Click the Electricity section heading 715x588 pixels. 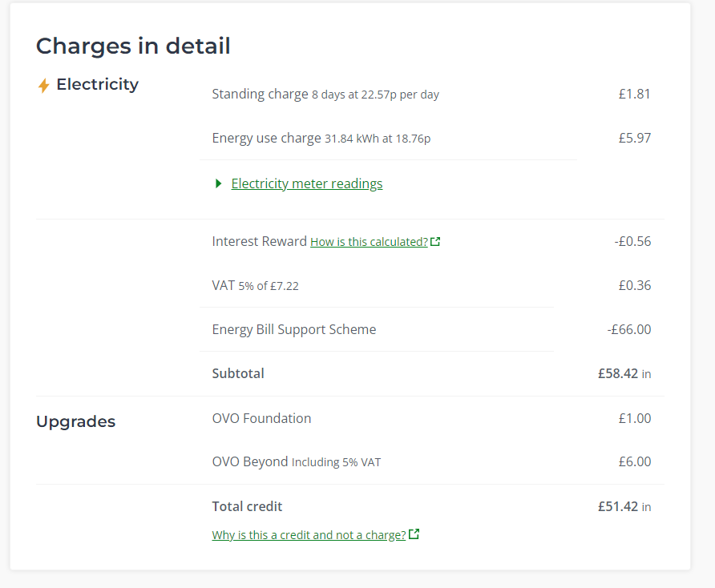[x=97, y=84]
